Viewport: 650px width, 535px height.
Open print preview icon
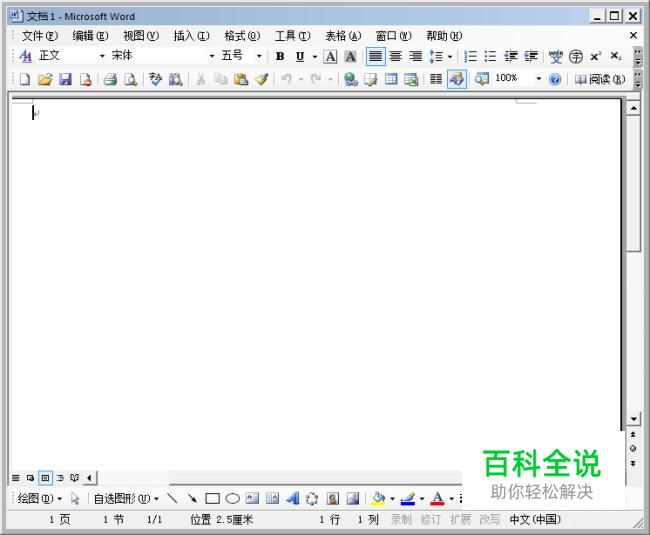[x=131, y=79]
